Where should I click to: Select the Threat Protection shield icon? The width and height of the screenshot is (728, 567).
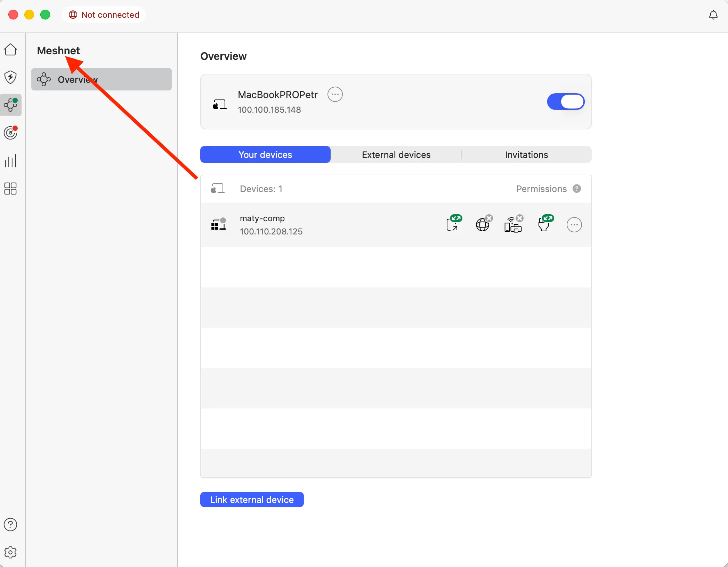pos(11,77)
